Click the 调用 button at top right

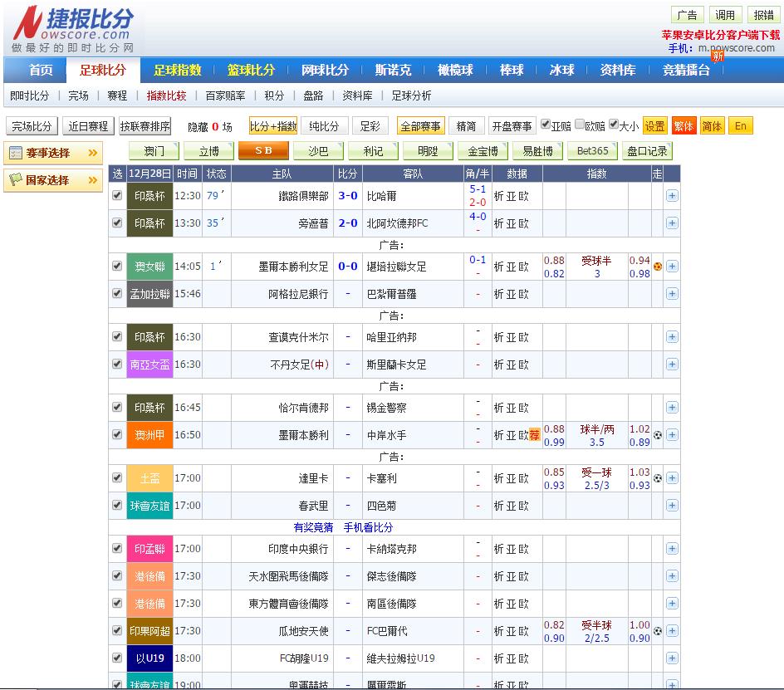point(725,15)
